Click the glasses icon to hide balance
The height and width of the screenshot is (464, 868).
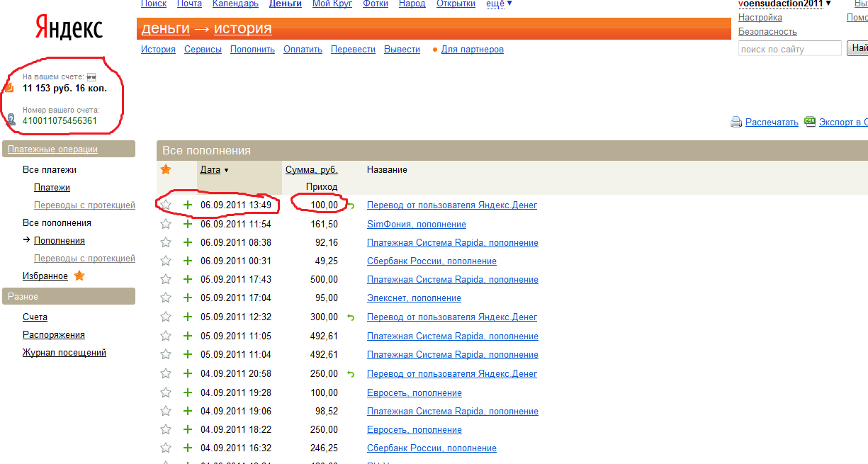91,77
